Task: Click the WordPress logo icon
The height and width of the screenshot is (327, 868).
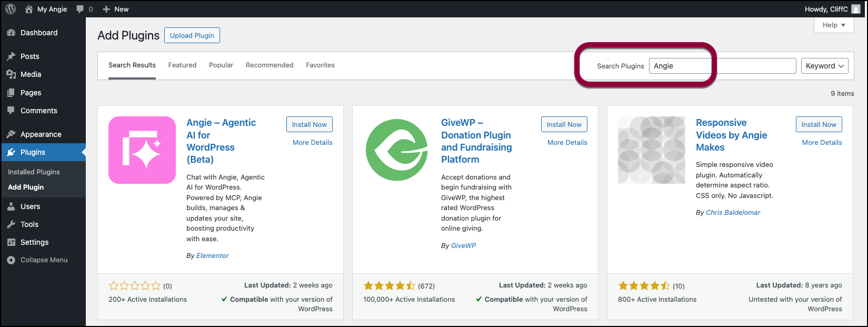Action: click(11, 9)
